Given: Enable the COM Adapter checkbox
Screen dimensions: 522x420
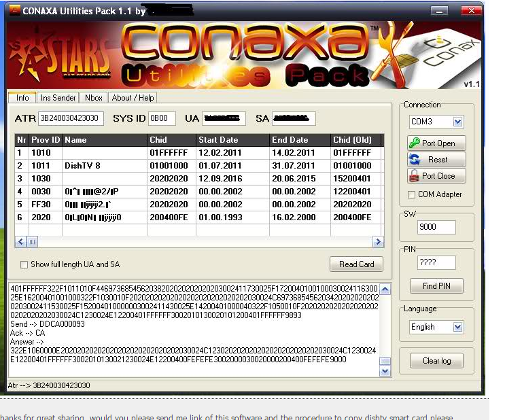Looking at the screenshot, I should pos(411,194).
